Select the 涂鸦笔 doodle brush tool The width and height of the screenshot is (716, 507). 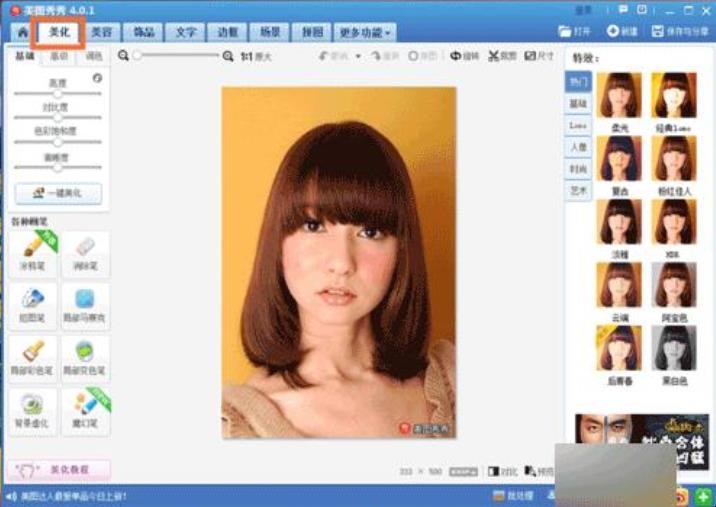33,254
